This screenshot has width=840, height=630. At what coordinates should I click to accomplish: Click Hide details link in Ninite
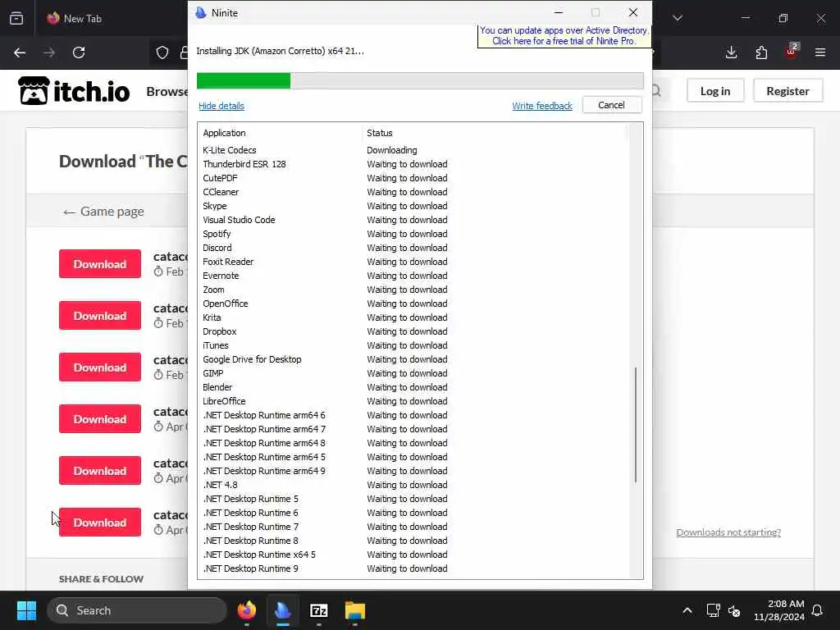click(x=221, y=106)
